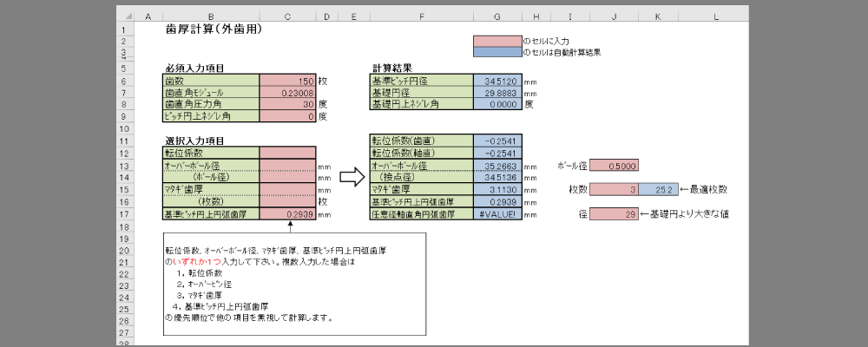Select the 枚数 input cell showing 3
The width and height of the screenshot is (868, 347).
pyautogui.click(x=615, y=189)
